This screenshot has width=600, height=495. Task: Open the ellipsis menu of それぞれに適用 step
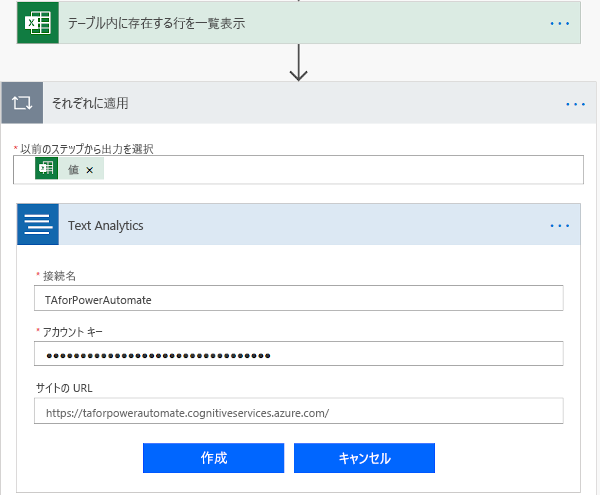pos(576,104)
